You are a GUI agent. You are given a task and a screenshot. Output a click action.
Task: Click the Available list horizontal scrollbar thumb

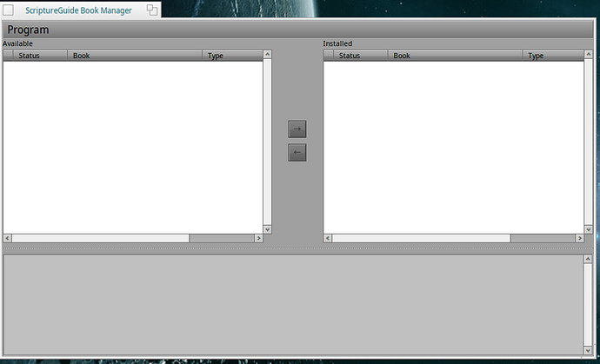click(x=101, y=238)
